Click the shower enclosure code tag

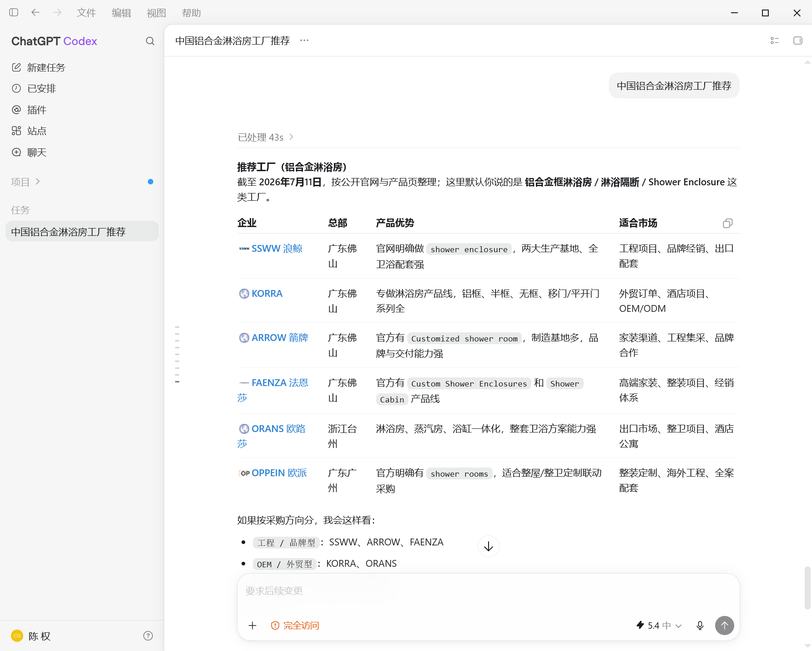pos(469,249)
